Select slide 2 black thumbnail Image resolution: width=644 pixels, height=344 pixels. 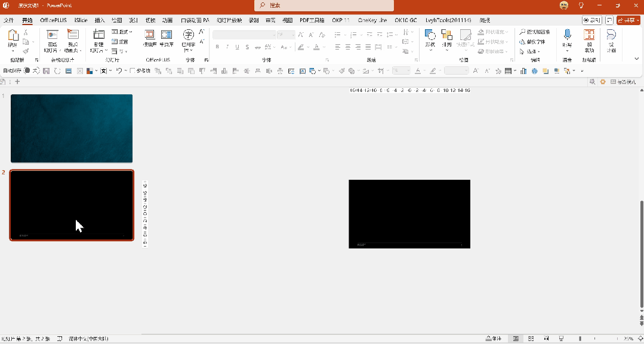(x=72, y=205)
